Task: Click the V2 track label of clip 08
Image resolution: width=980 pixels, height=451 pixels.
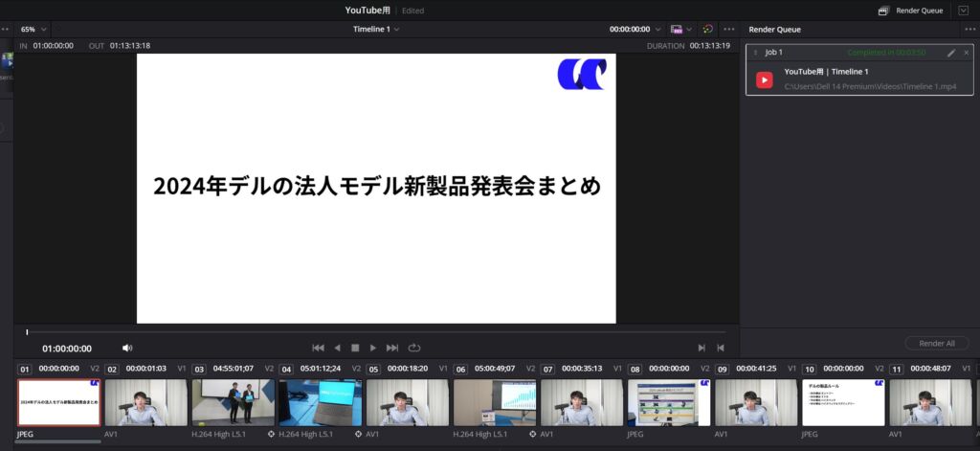Action: coord(705,369)
